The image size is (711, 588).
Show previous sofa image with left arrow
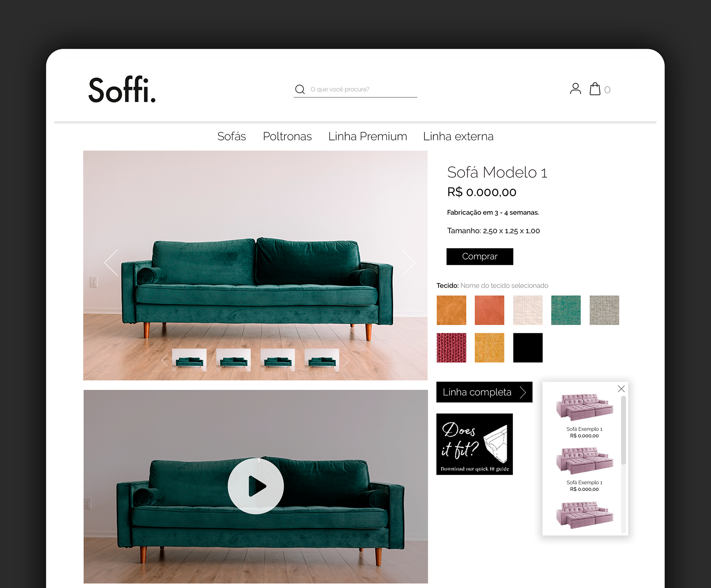tap(111, 263)
